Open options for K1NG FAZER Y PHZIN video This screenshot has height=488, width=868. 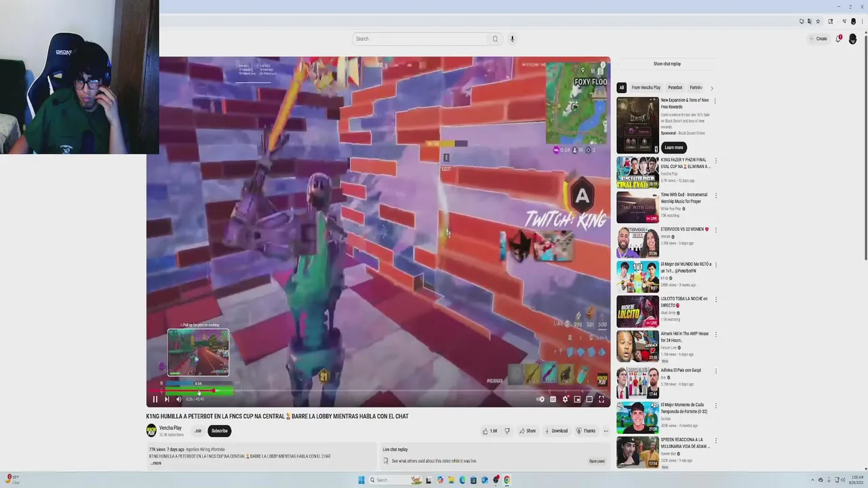715,161
